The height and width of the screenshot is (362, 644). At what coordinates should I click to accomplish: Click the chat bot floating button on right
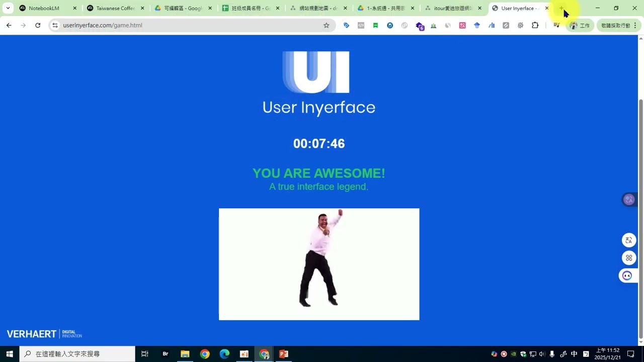[x=627, y=276]
